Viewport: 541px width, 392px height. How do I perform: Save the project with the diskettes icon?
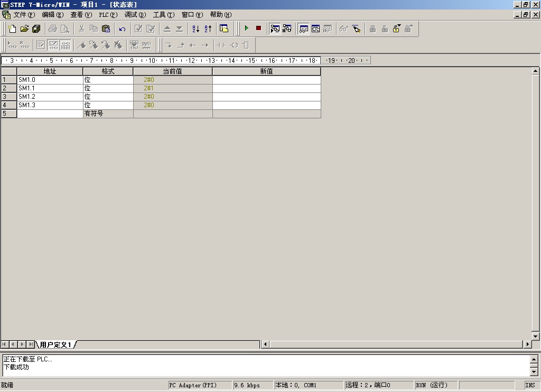point(36,29)
